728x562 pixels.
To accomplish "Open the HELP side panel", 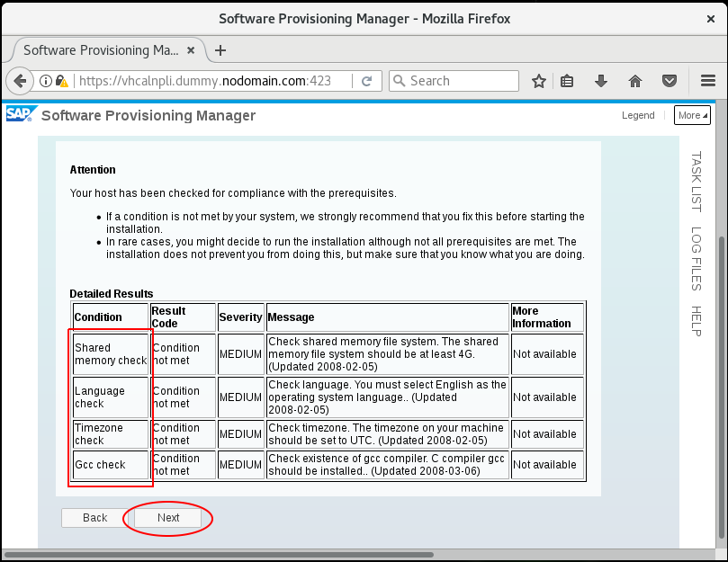I will point(696,321).
